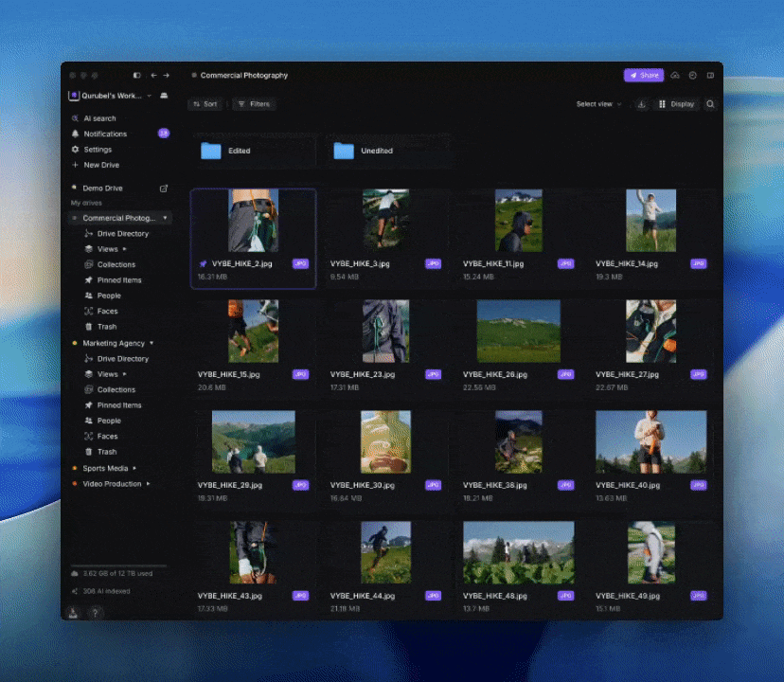
Task: Open the Display layout options
Action: coord(676,104)
